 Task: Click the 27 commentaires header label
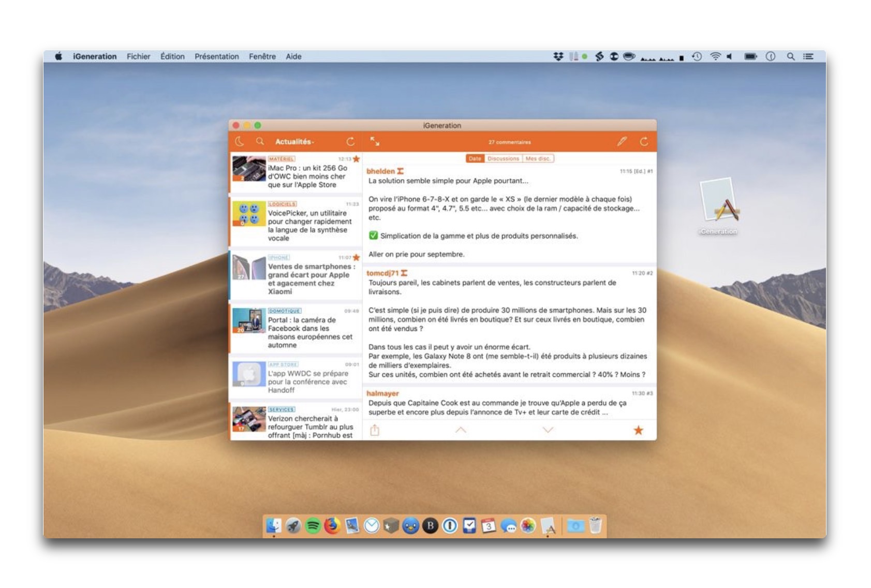pyautogui.click(x=509, y=142)
